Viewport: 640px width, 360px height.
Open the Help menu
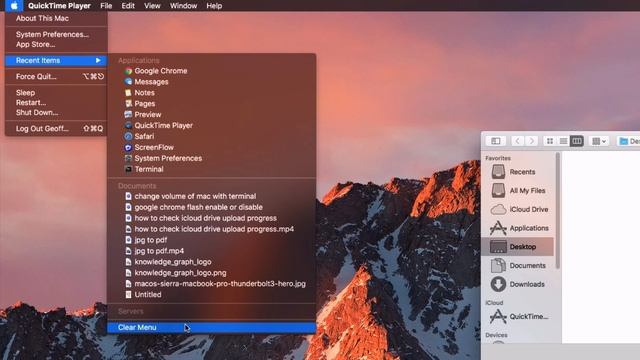click(x=214, y=6)
